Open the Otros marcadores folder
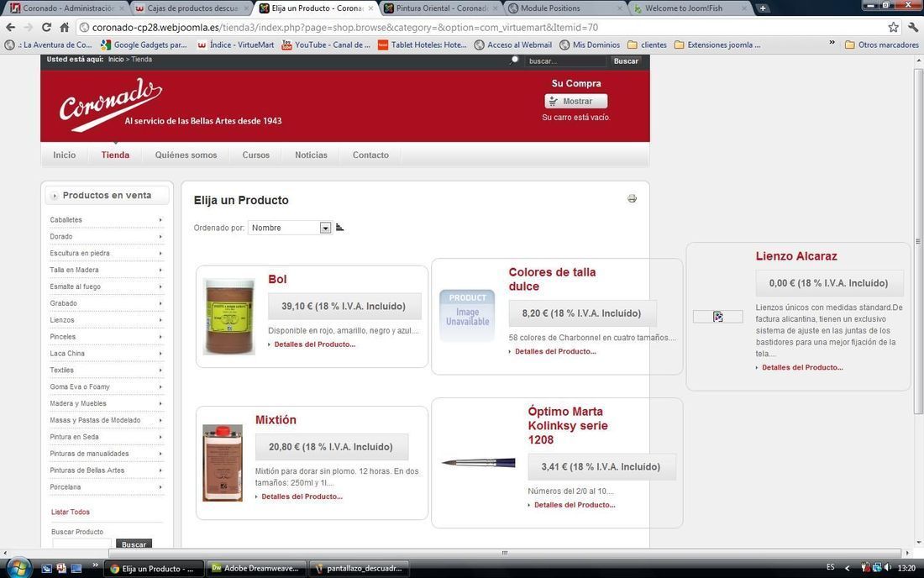The height and width of the screenshot is (578, 924). [881, 45]
